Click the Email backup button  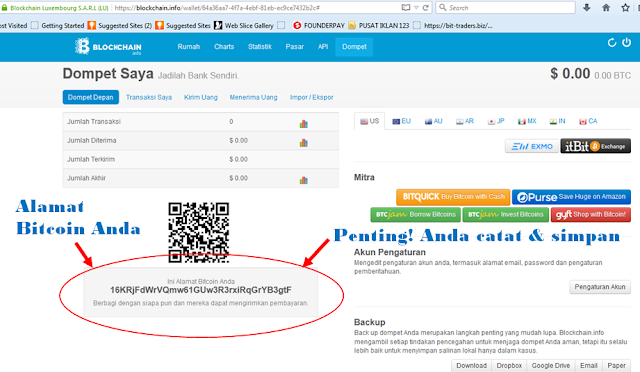(589, 365)
